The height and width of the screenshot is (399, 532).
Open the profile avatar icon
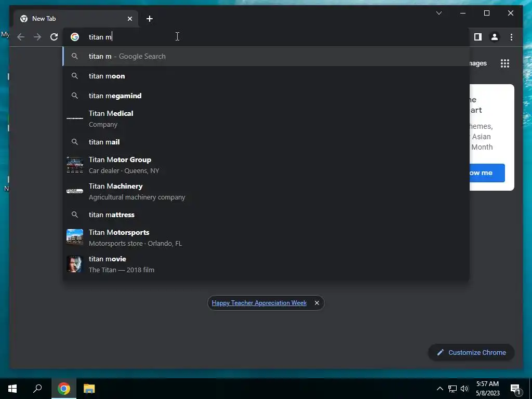(x=495, y=37)
